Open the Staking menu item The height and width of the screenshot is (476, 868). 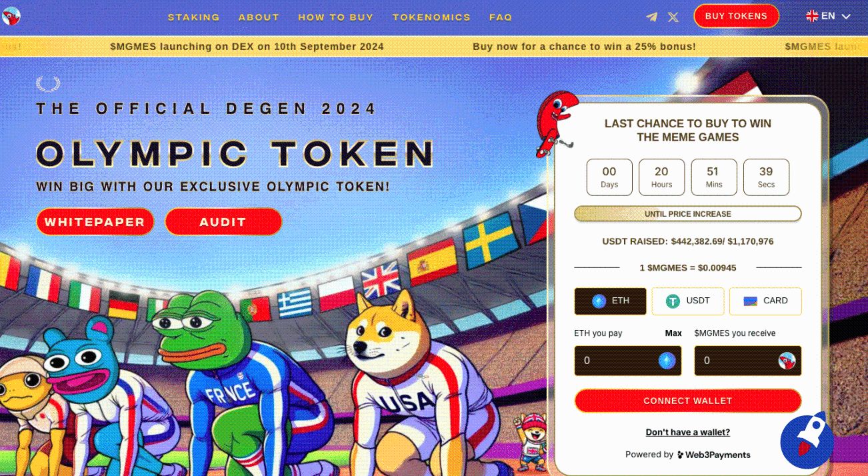pyautogui.click(x=194, y=17)
